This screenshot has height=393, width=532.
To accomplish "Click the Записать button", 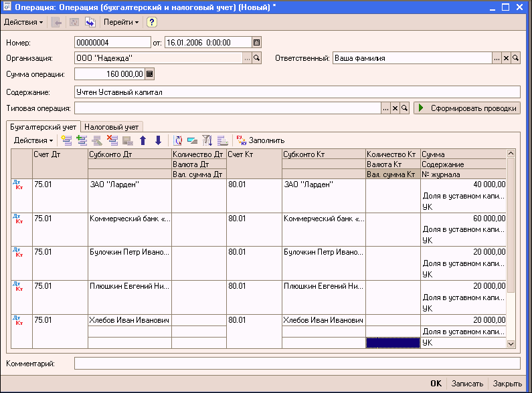I will [467, 384].
